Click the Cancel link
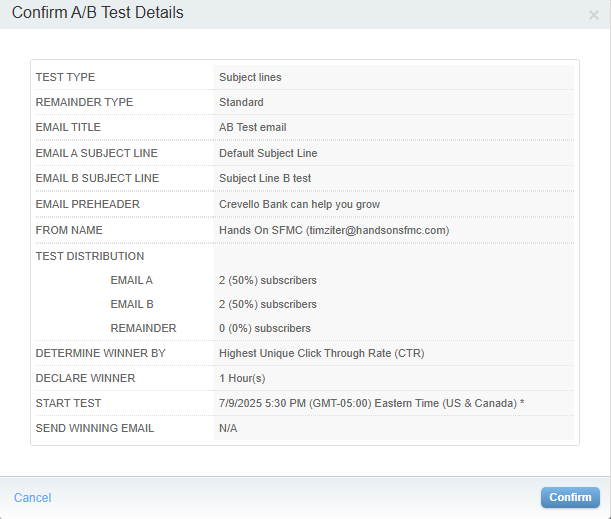The image size is (611, 519). [x=32, y=498]
